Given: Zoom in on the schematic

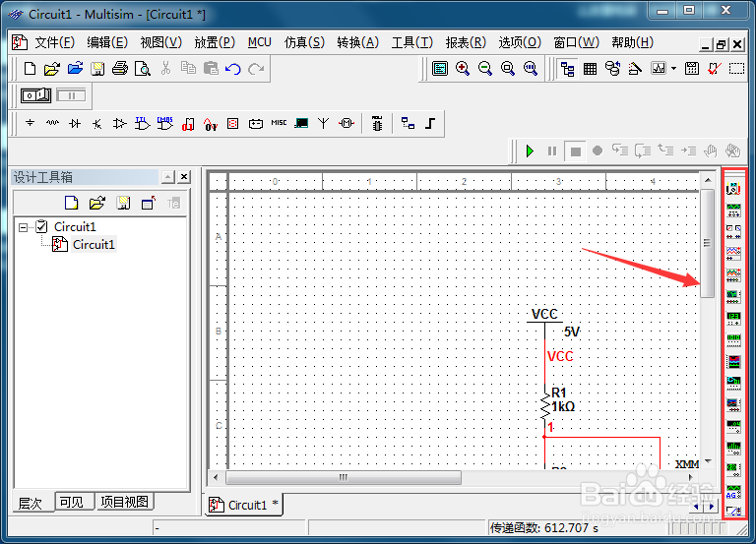Looking at the screenshot, I should coord(463,69).
